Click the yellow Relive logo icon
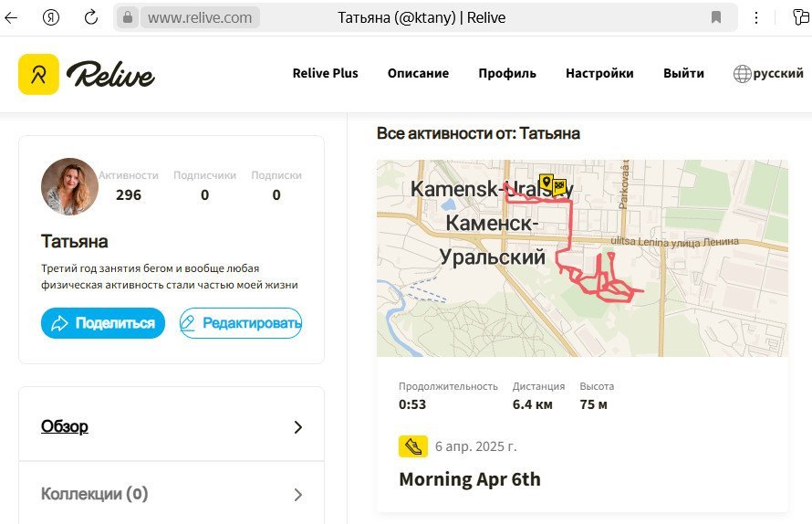This screenshot has height=524, width=812. pos(38,74)
